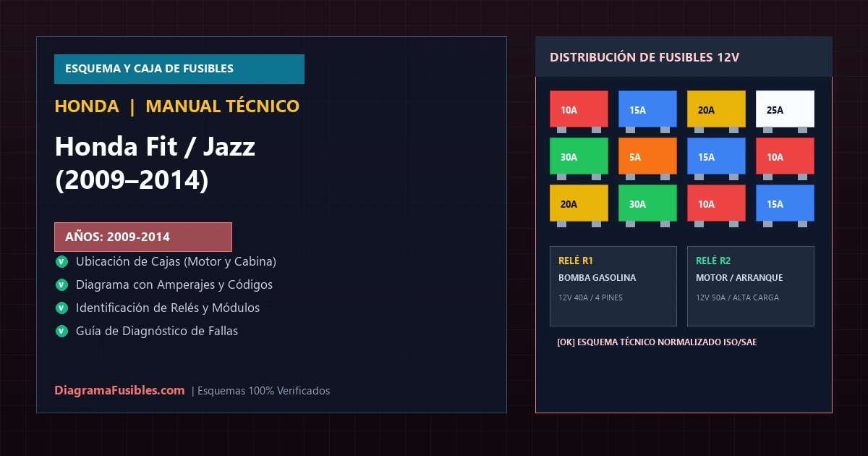The image size is (868, 456).
Task: Click '[OK] ESQUEMA TÉCNICO NORMALIZADO ISO/SAE' text
Action: coord(657,342)
